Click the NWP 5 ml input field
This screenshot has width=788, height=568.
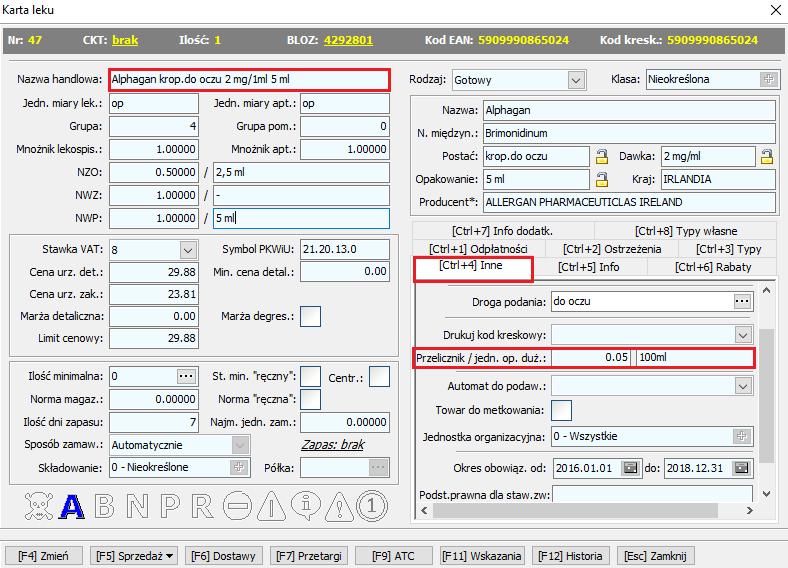pos(301,218)
